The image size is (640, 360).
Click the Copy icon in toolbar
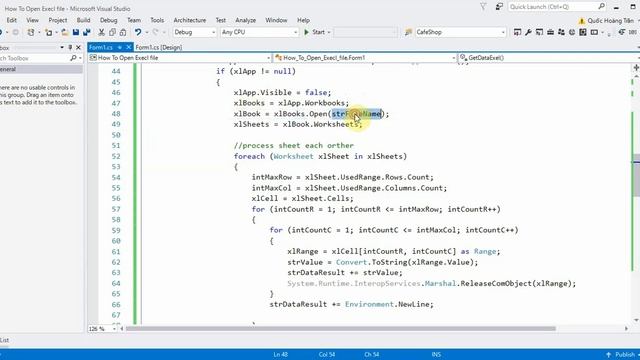click(x=112, y=32)
